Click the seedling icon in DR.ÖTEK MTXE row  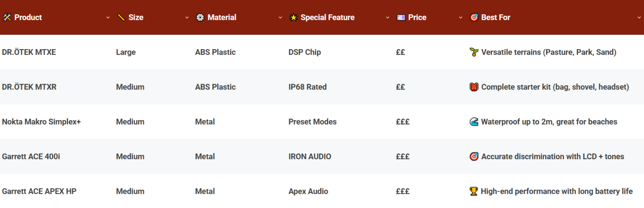(474, 53)
